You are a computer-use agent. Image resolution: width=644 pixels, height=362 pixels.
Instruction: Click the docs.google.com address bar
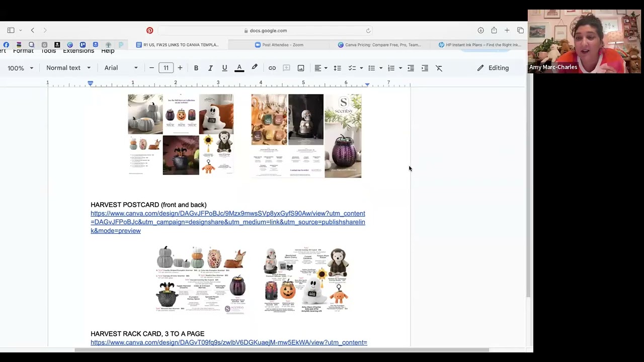pyautogui.click(x=266, y=31)
